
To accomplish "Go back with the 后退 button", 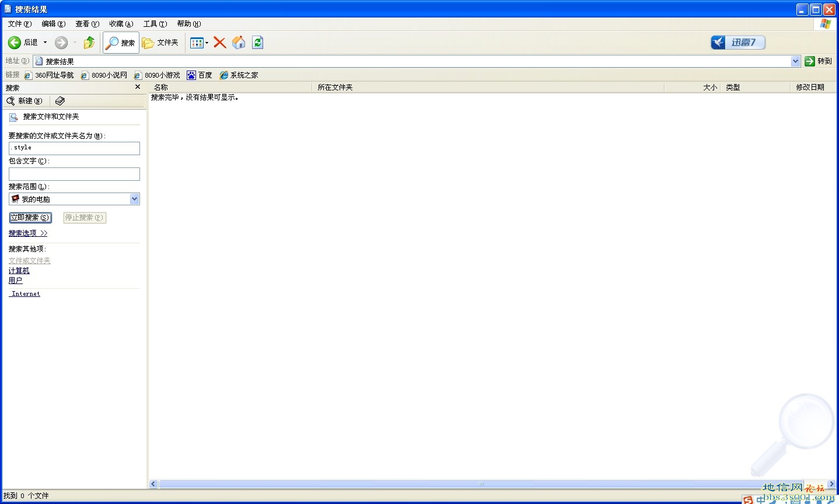I will point(22,43).
